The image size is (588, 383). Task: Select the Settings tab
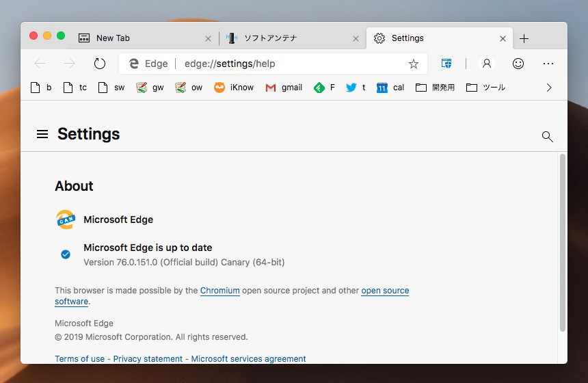[x=439, y=38]
